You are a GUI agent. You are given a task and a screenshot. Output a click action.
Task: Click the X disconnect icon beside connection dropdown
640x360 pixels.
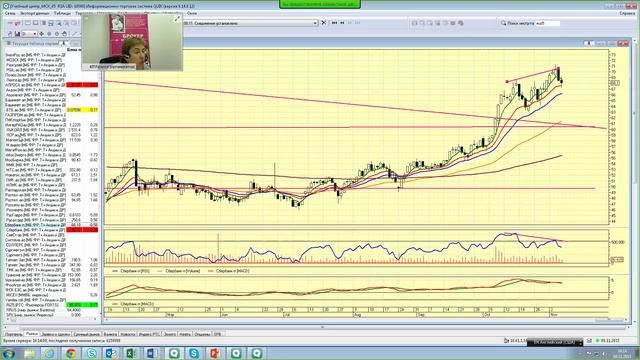click(324, 23)
